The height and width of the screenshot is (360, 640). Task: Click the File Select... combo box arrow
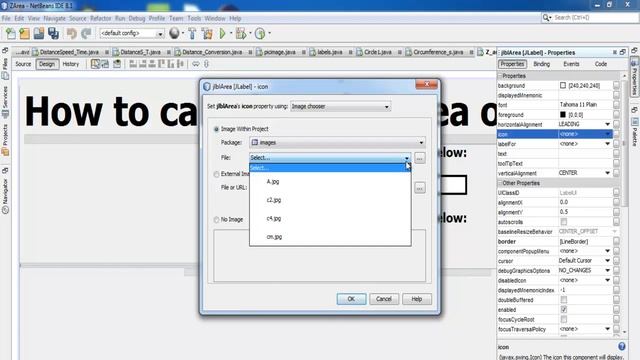click(407, 158)
